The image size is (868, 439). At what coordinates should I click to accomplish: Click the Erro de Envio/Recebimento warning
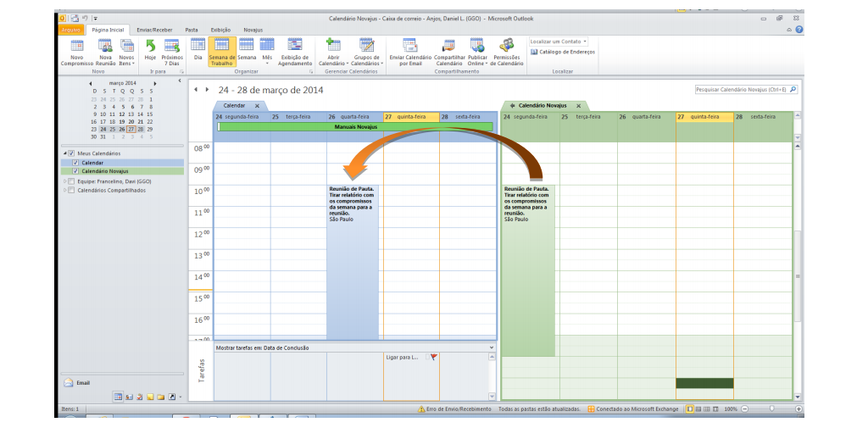tap(454, 409)
